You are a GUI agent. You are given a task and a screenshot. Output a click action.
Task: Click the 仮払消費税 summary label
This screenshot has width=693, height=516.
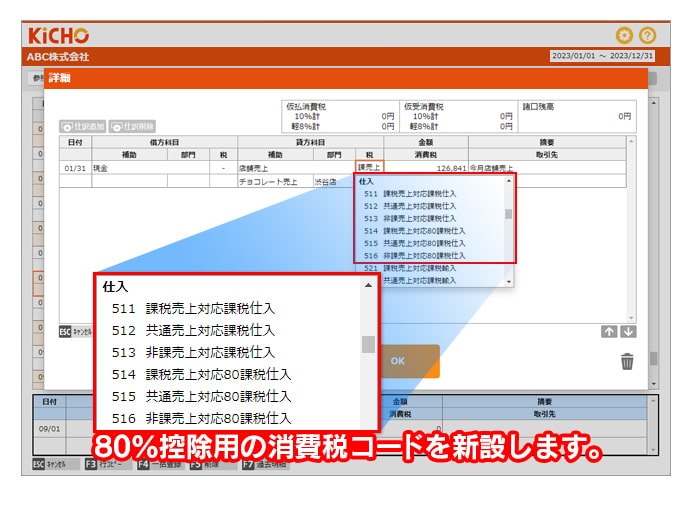pos(306,106)
